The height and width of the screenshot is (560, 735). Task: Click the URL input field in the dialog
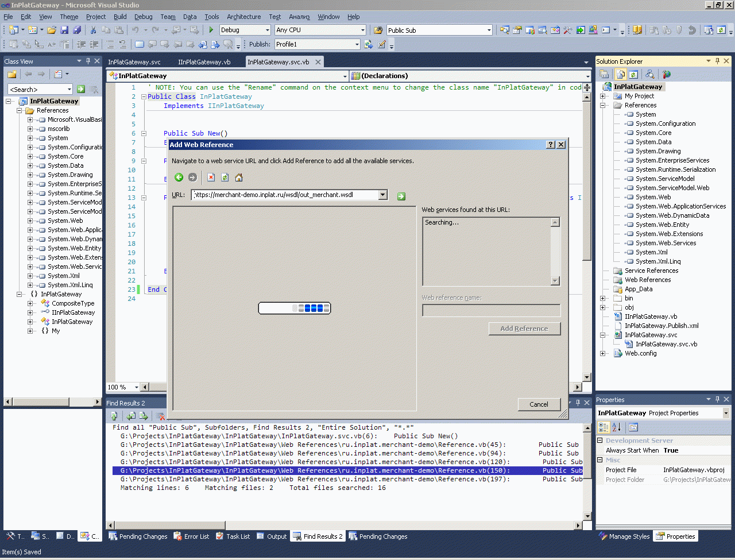pos(285,195)
